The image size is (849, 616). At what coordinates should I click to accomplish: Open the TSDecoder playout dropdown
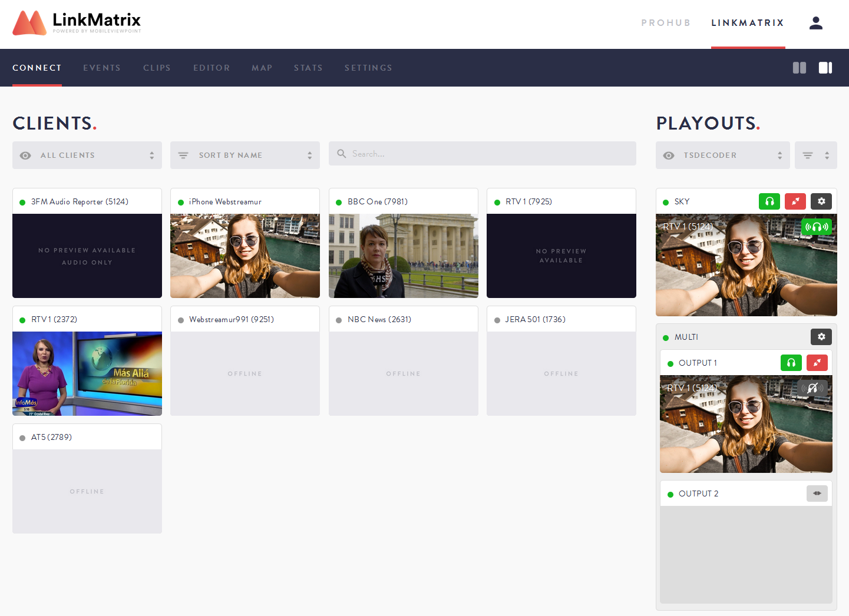[x=723, y=155]
